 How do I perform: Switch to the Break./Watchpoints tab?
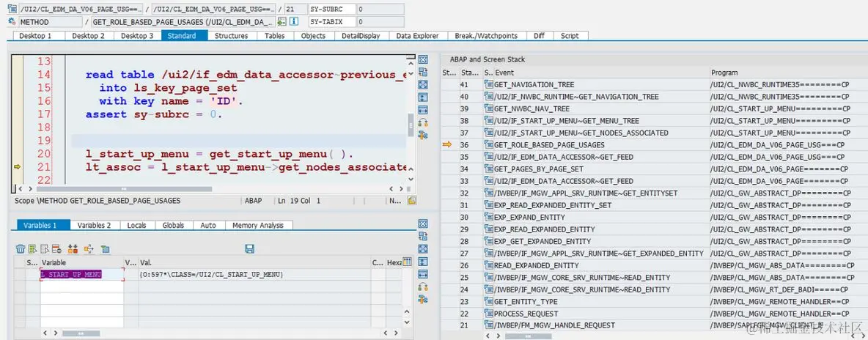pos(486,36)
